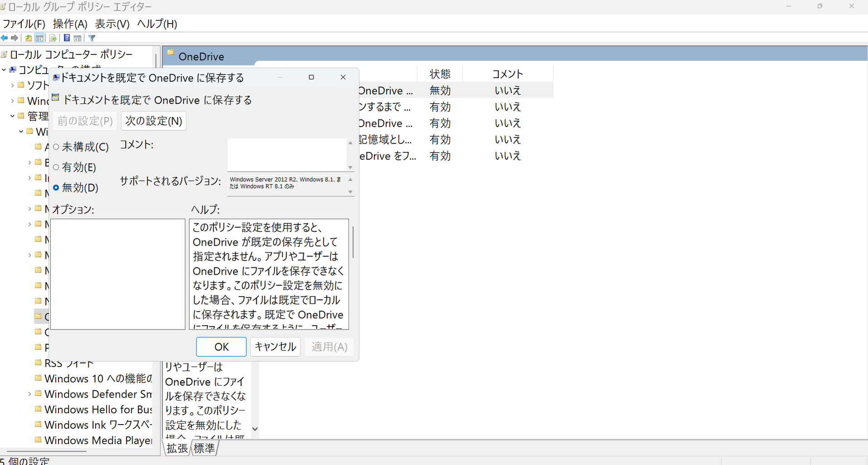Click the folder icon beside 管理 node
The width and height of the screenshot is (868, 465).
click(21, 116)
